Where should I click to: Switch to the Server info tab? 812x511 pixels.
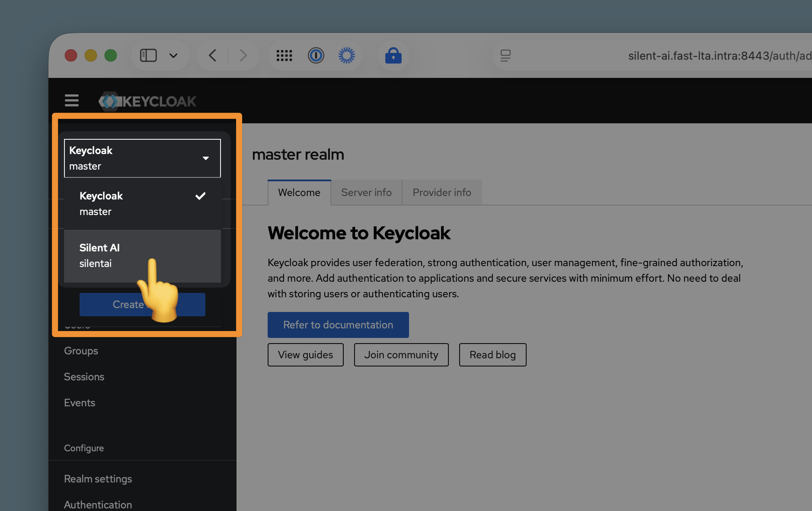pyautogui.click(x=366, y=193)
